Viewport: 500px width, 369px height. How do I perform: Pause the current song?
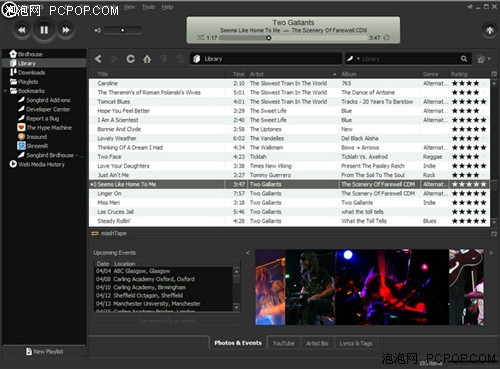pyautogui.click(x=44, y=30)
